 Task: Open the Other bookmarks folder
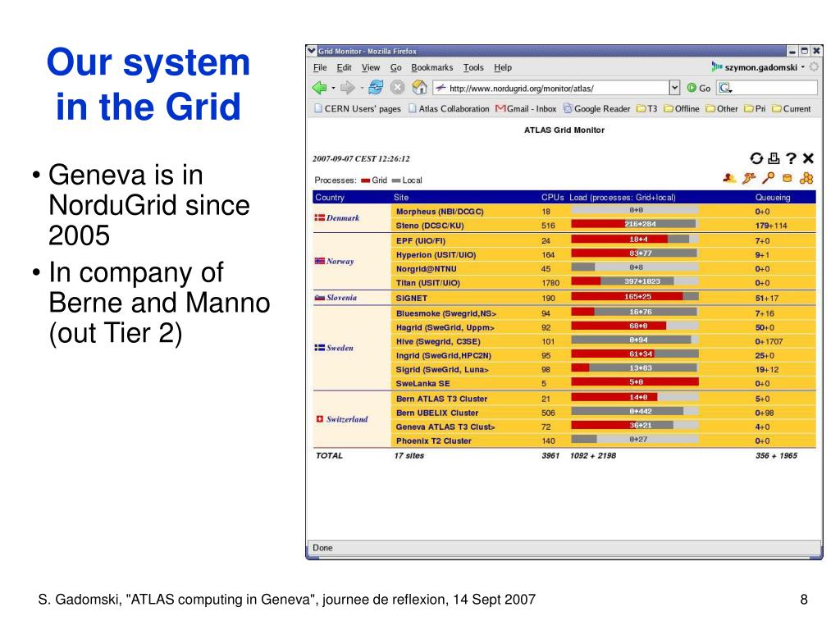point(722,109)
